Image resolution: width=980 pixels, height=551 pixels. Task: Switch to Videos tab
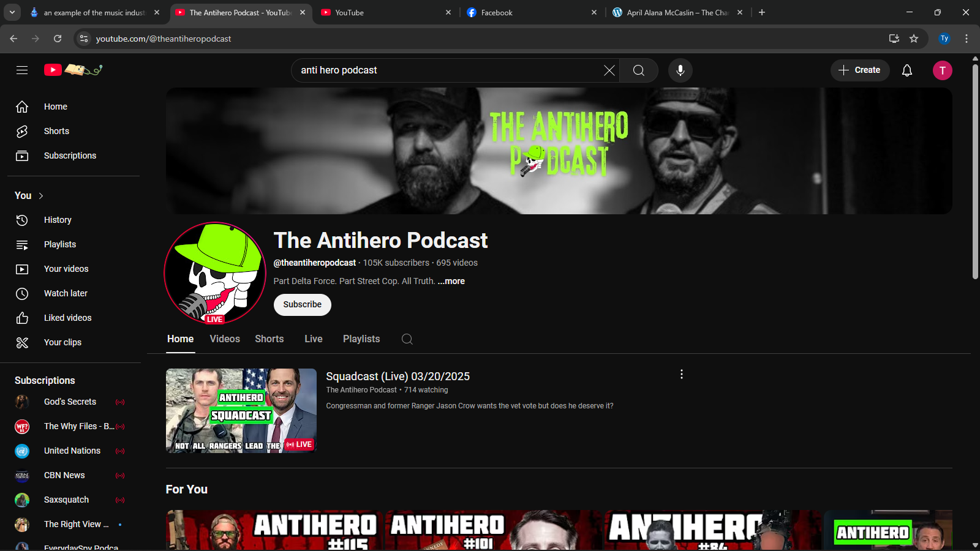pyautogui.click(x=225, y=339)
